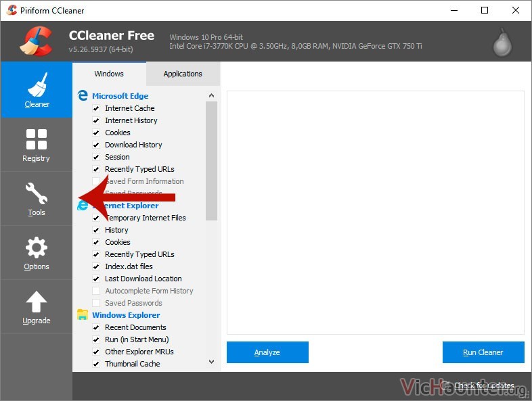Maximize the CCleaner window

485,10
